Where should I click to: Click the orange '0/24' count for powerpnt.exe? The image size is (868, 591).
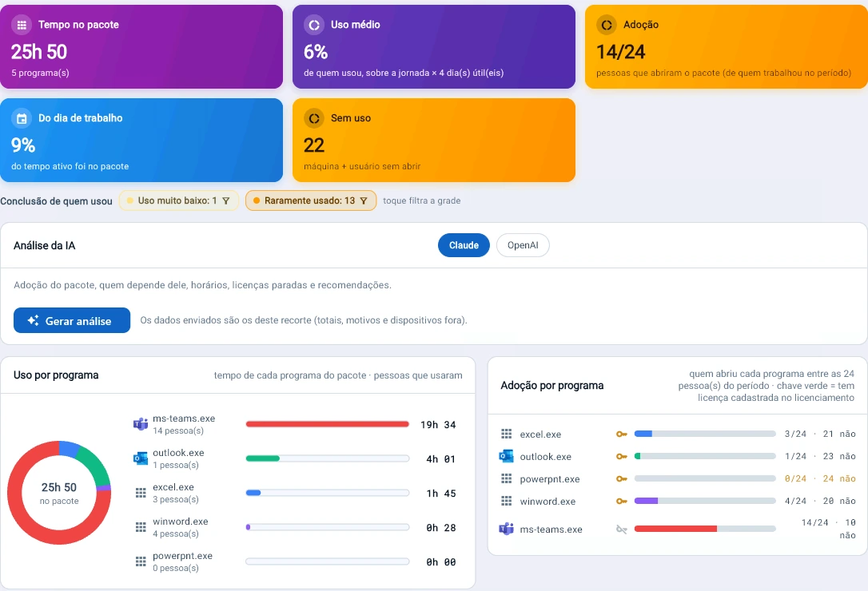click(x=795, y=478)
